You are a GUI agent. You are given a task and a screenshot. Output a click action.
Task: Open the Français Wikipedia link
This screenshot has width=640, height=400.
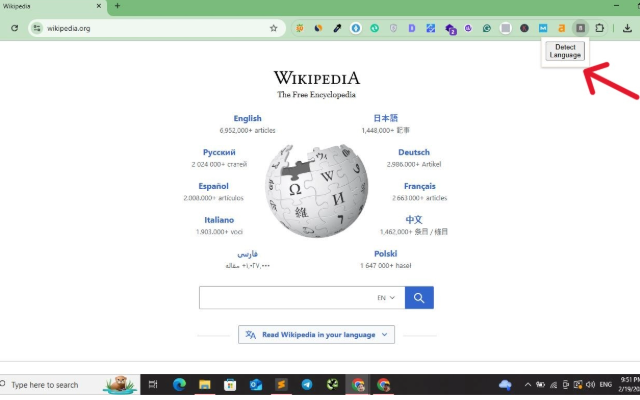pyautogui.click(x=420, y=186)
